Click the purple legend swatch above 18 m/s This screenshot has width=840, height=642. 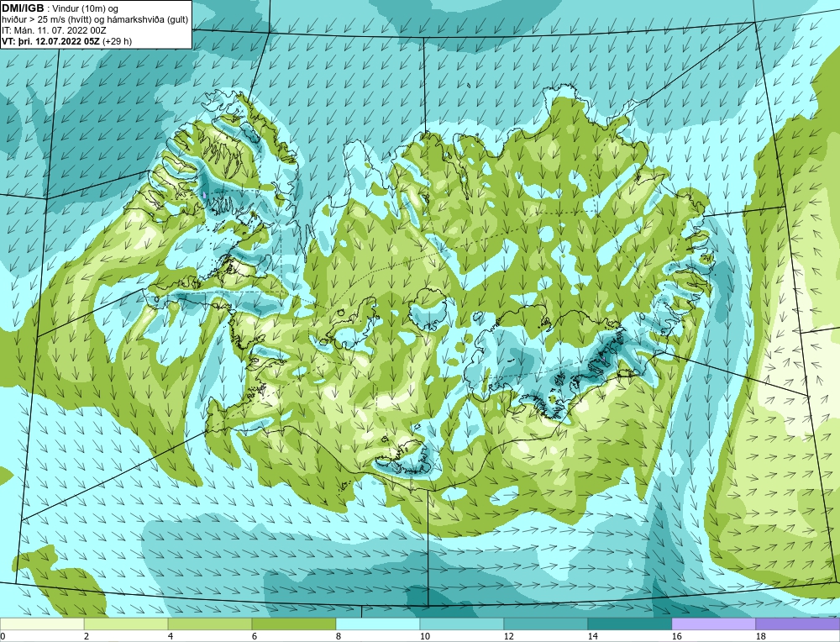[798, 624]
